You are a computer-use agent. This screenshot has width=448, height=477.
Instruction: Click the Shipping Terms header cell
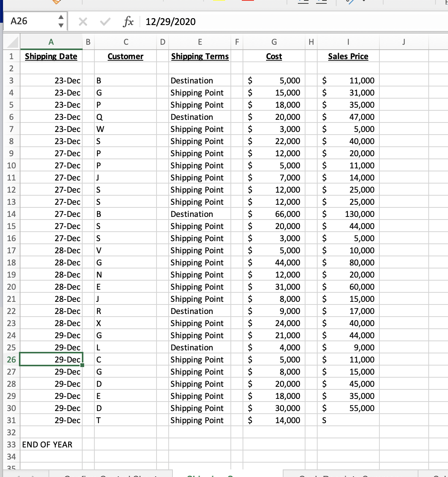pos(200,56)
